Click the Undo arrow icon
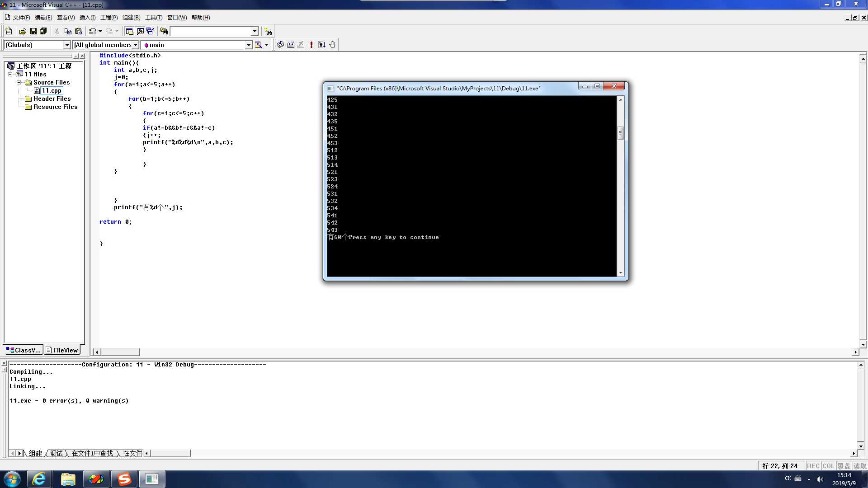The height and width of the screenshot is (488, 868). pos(92,31)
